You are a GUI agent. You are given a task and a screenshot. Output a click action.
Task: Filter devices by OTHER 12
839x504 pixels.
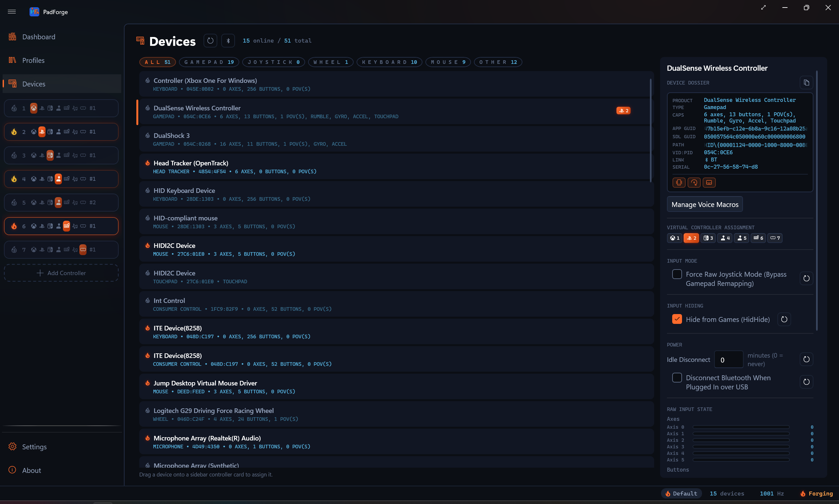[x=498, y=62]
